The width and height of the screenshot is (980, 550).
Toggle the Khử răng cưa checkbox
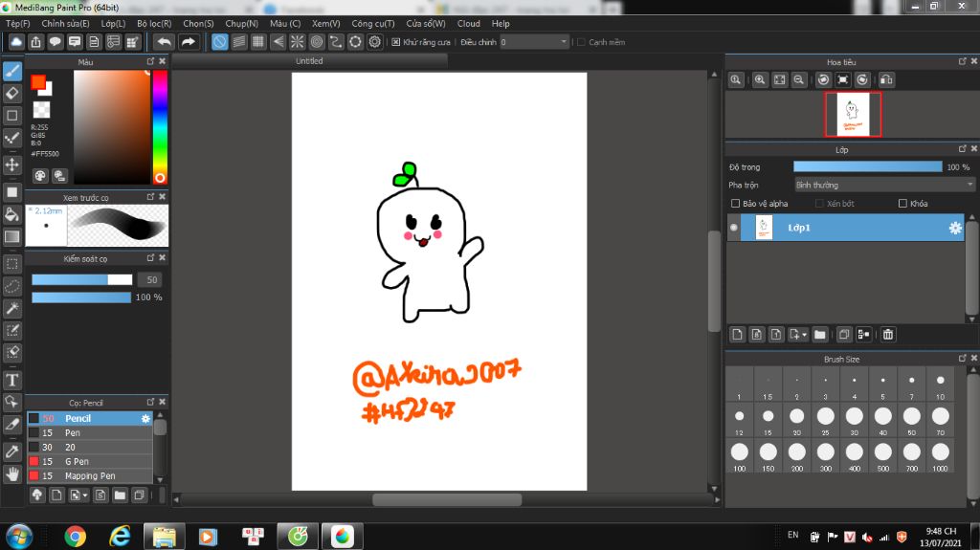pyautogui.click(x=395, y=42)
